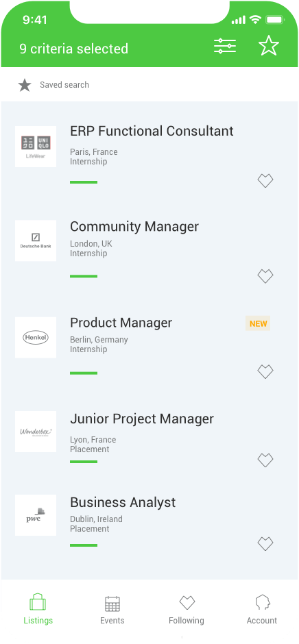Open Junior Project Manager listing title
299x644 pixels.
coord(142,419)
